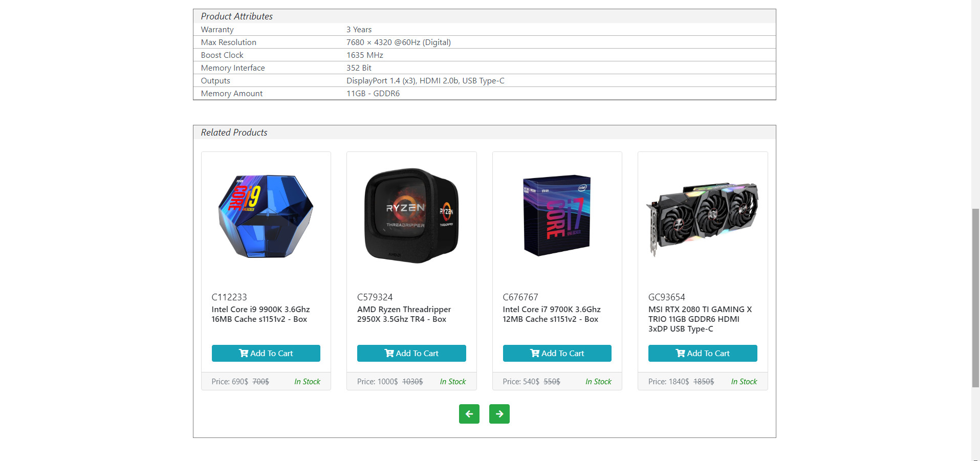Viewport: 980px width, 461px height.
Task: Click the 'Product Attributes' heading
Action: click(x=236, y=16)
